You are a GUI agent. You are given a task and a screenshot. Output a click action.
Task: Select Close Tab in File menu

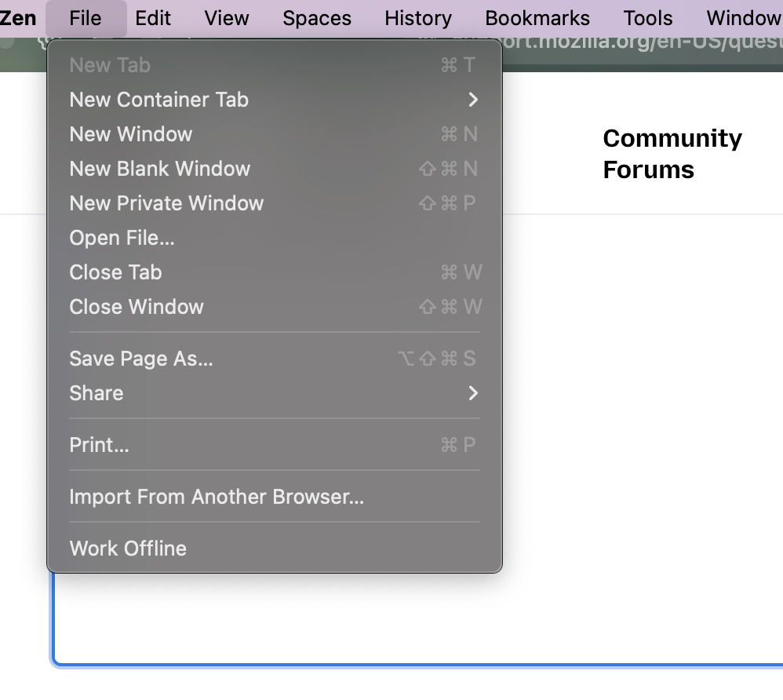274,272
